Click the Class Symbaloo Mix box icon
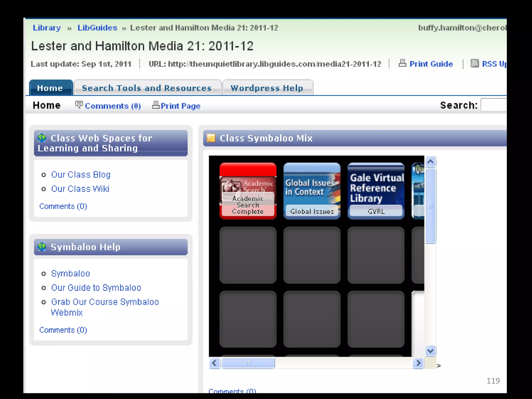Viewport: 532px width, 399px height. tap(211, 138)
